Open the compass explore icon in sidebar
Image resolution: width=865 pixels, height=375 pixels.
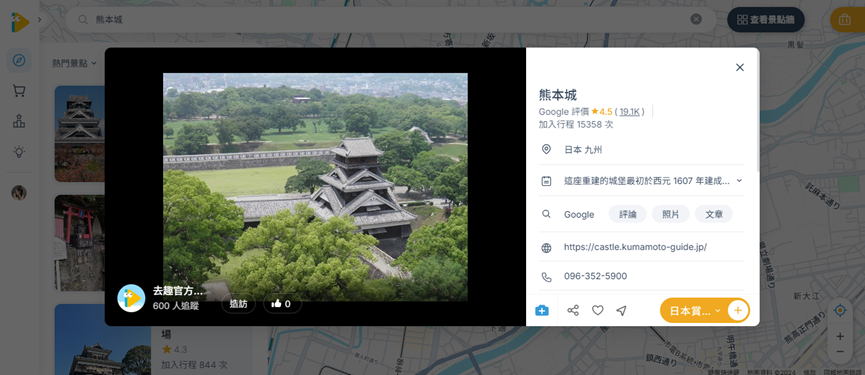click(x=19, y=60)
